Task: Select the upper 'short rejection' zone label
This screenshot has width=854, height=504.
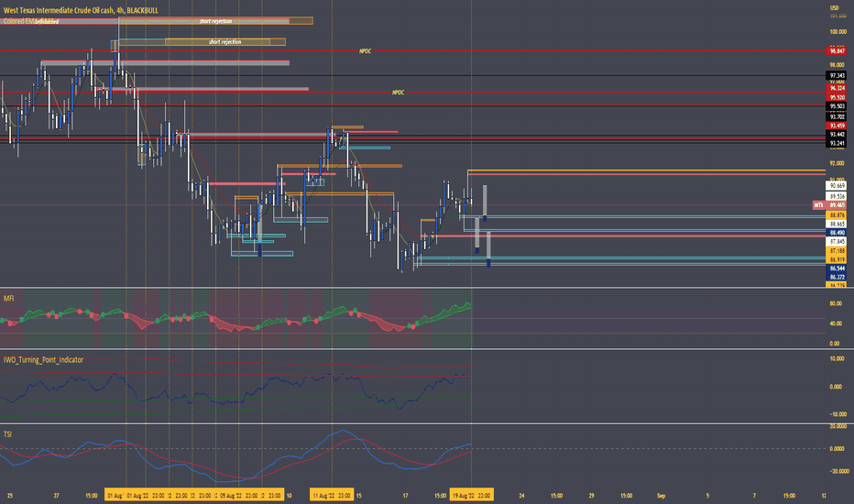Action: [215, 21]
